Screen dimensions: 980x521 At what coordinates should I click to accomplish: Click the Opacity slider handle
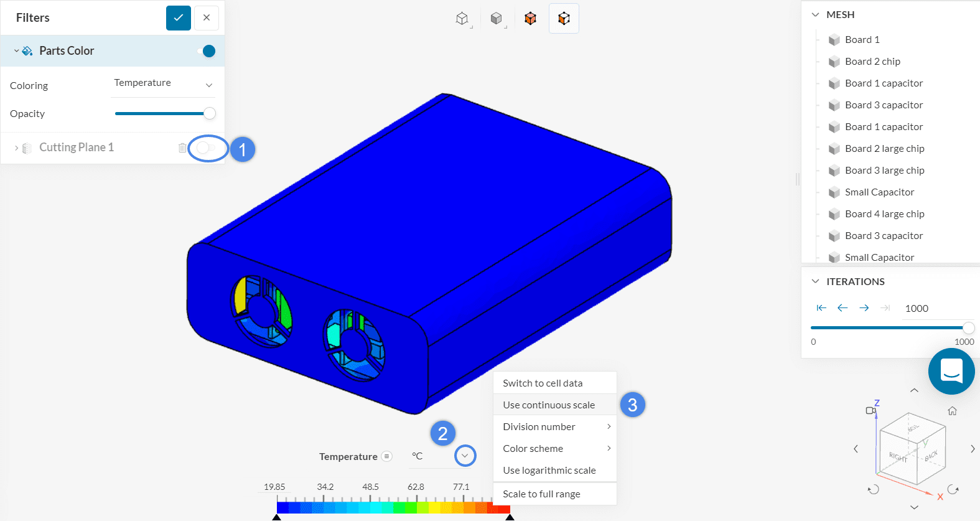(210, 113)
